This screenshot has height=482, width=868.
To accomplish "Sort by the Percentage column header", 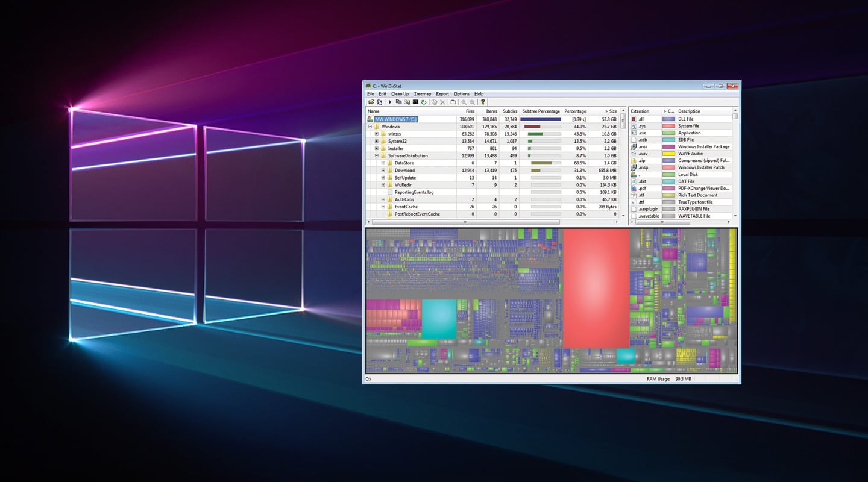I will pyautogui.click(x=575, y=111).
